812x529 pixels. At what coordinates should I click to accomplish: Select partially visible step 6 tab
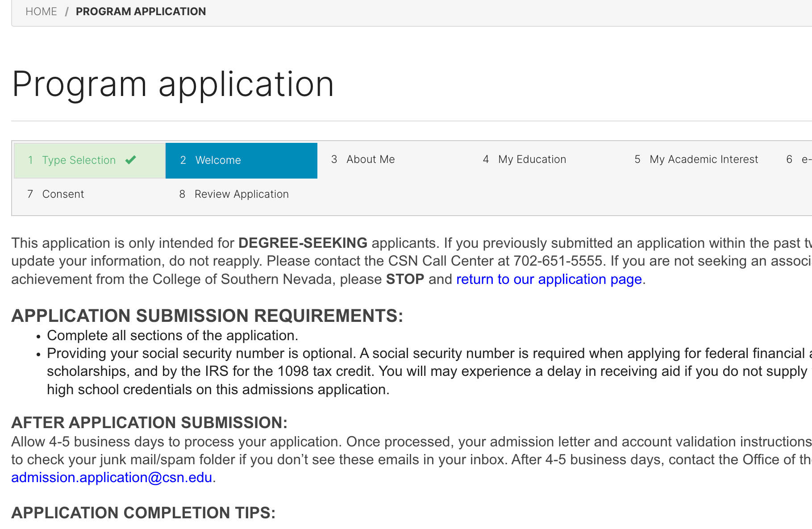[x=799, y=159]
